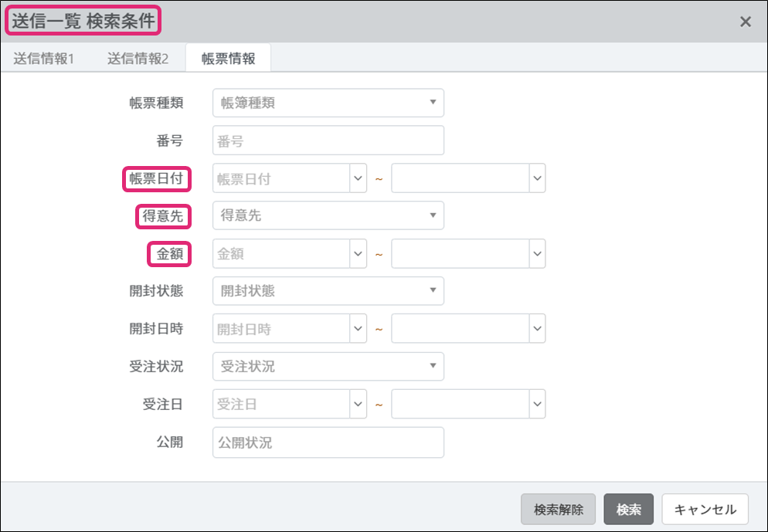768x532 pixels.
Task: Switch to the 送信情報2 tab
Action: pyautogui.click(x=138, y=59)
